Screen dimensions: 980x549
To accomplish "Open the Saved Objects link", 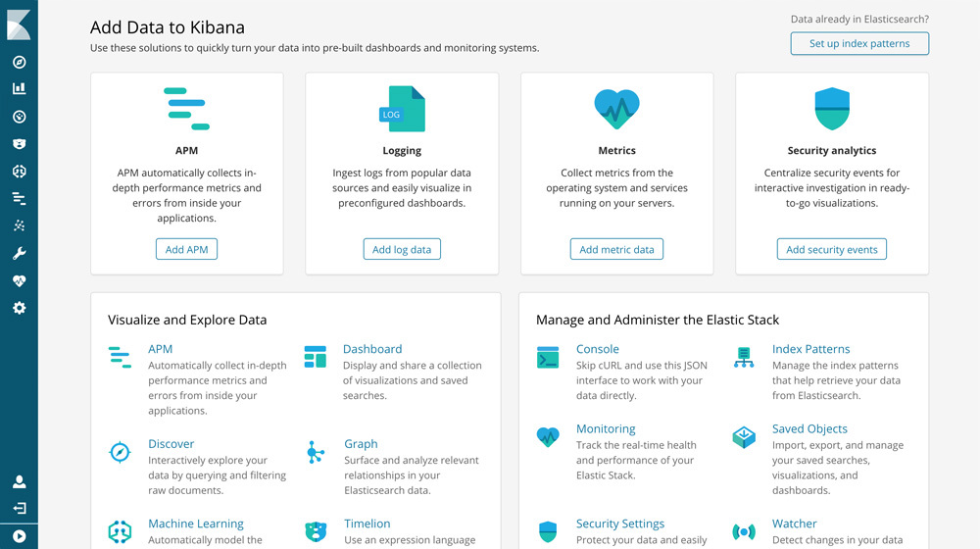I will 809,428.
